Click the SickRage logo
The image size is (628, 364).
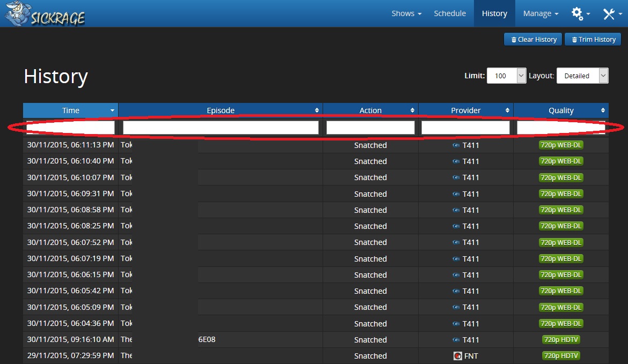pos(45,14)
